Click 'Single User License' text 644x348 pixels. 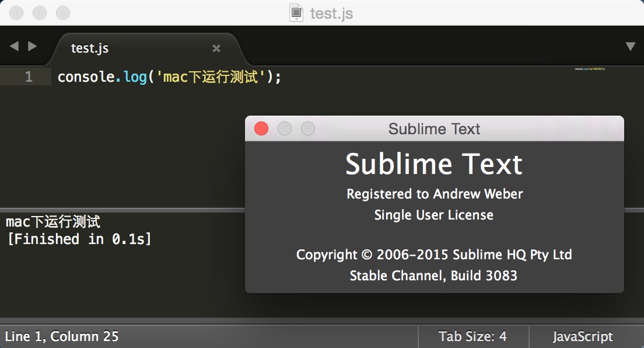coord(434,215)
